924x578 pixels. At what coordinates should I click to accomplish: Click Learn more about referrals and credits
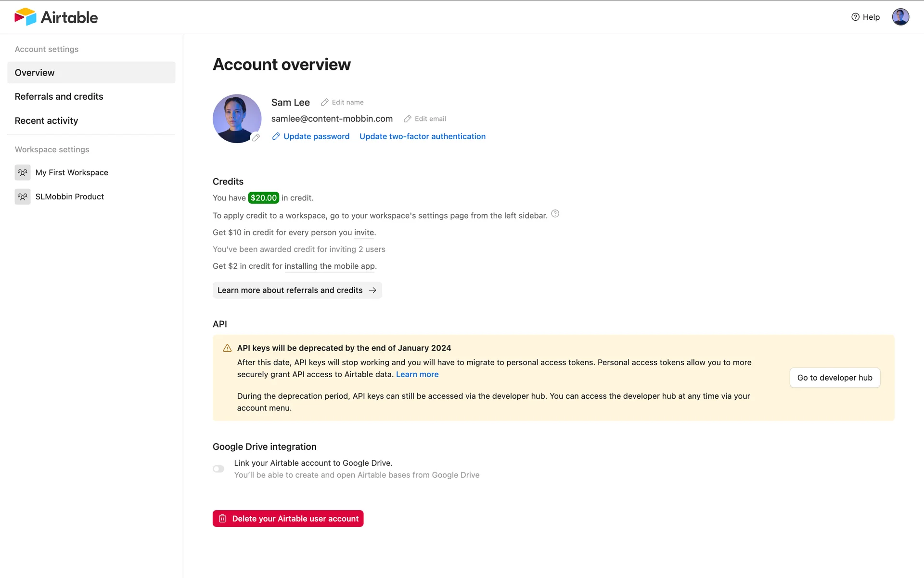(297, 290)
